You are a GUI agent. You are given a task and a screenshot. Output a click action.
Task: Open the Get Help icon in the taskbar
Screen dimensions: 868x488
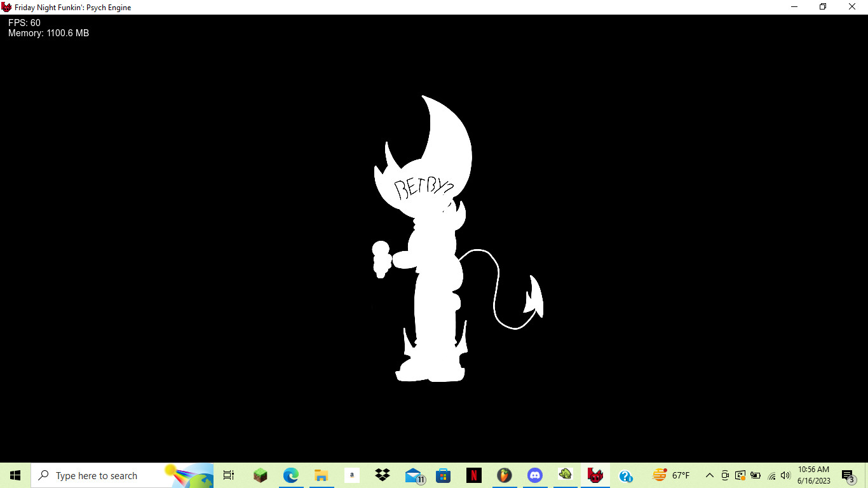tap(626, 475)
